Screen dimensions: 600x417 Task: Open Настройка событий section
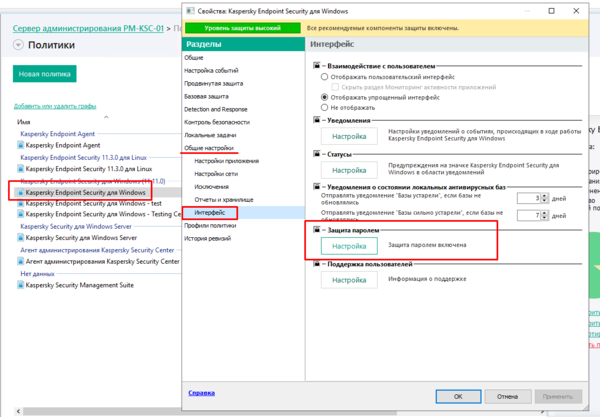coord(211,70)
